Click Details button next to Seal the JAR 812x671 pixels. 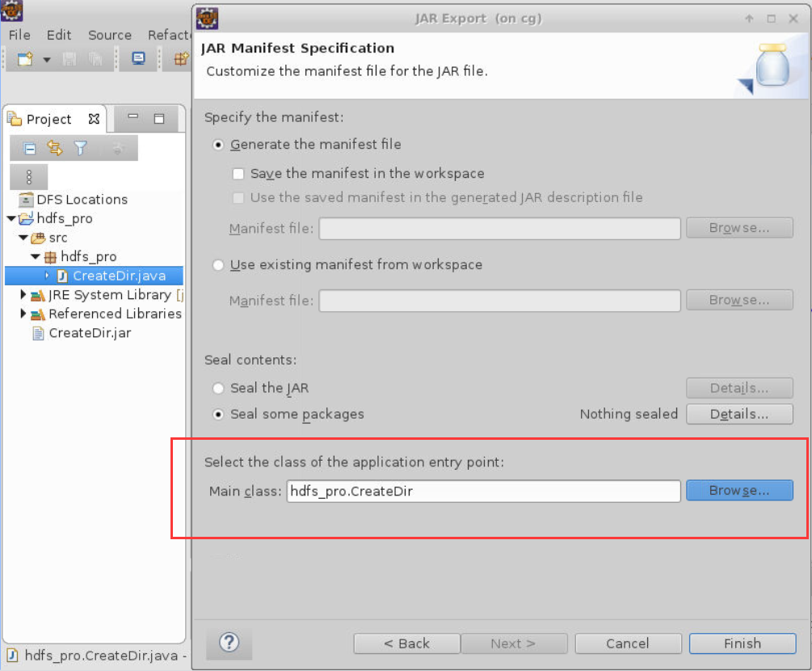pyautogui.click(x=739, y=388)
